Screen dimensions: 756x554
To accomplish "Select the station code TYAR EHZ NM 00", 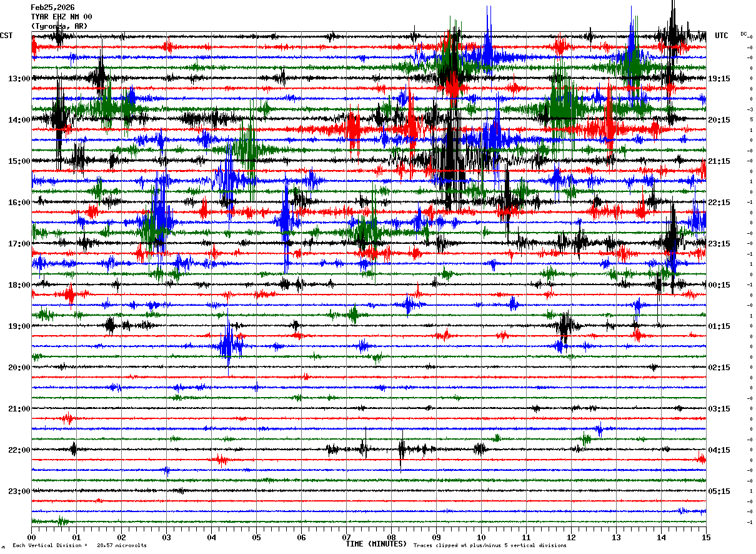I will [61, 17].
